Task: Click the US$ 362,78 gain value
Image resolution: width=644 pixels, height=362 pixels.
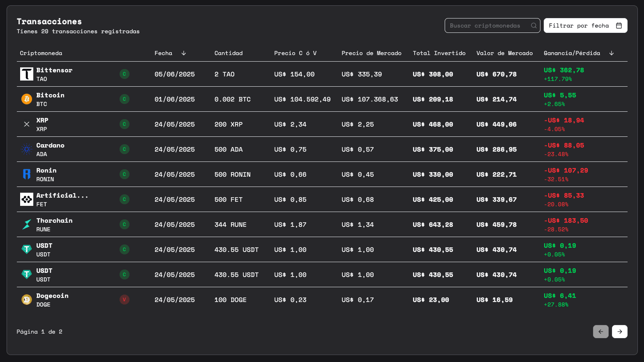Action: point(564,70)
